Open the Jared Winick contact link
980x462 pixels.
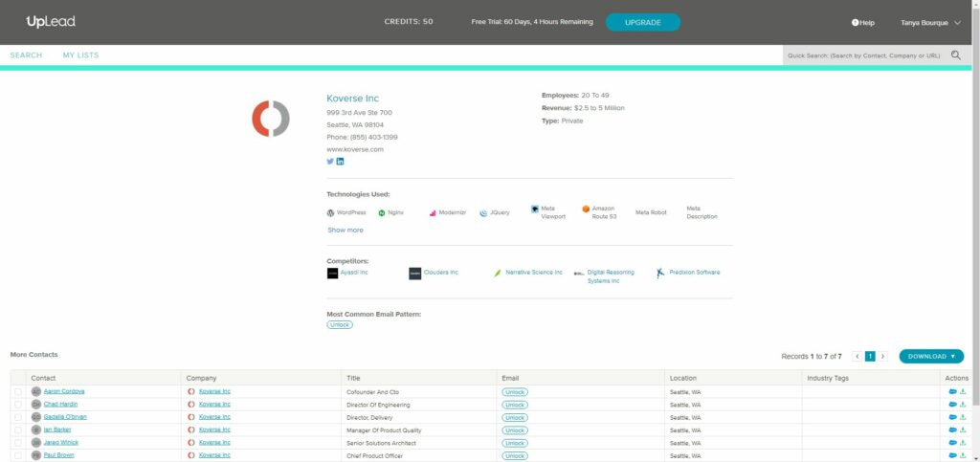click(x=60, y=442)
